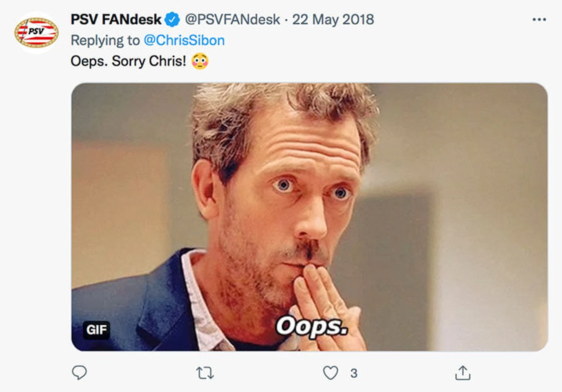Screen dimensions: 562x392
Task: Play the surprised man GIF
Action: click(x=309, y=217)
